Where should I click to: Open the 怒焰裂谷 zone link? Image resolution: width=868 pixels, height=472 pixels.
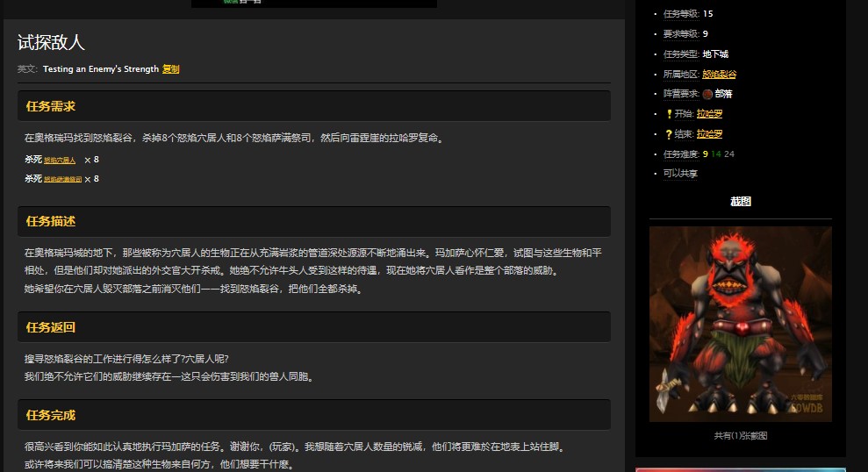coord(719,74)
